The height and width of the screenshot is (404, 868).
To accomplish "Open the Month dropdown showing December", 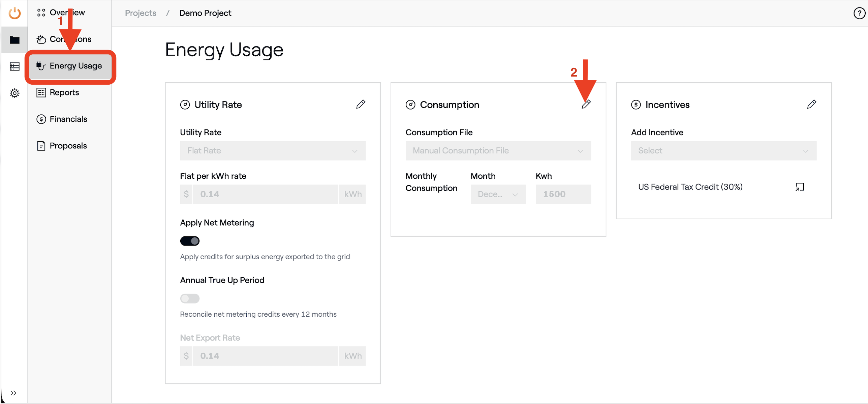I will click(x=498, y=194).
